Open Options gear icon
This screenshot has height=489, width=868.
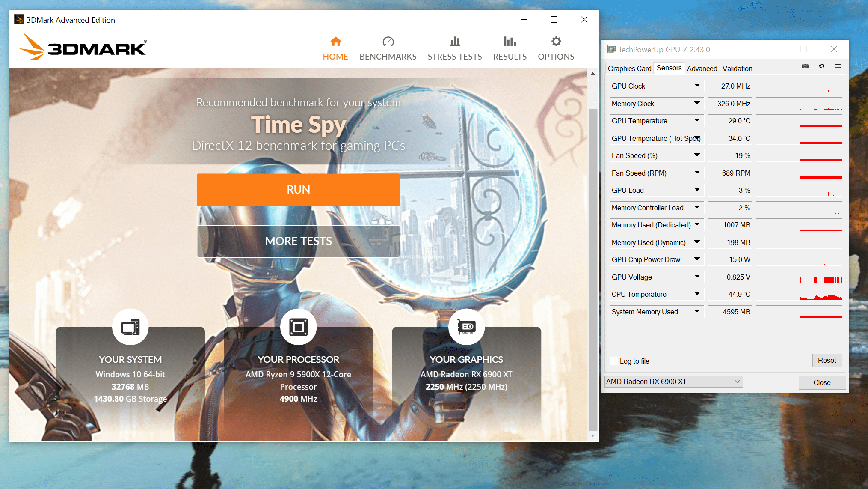[556, 42]
